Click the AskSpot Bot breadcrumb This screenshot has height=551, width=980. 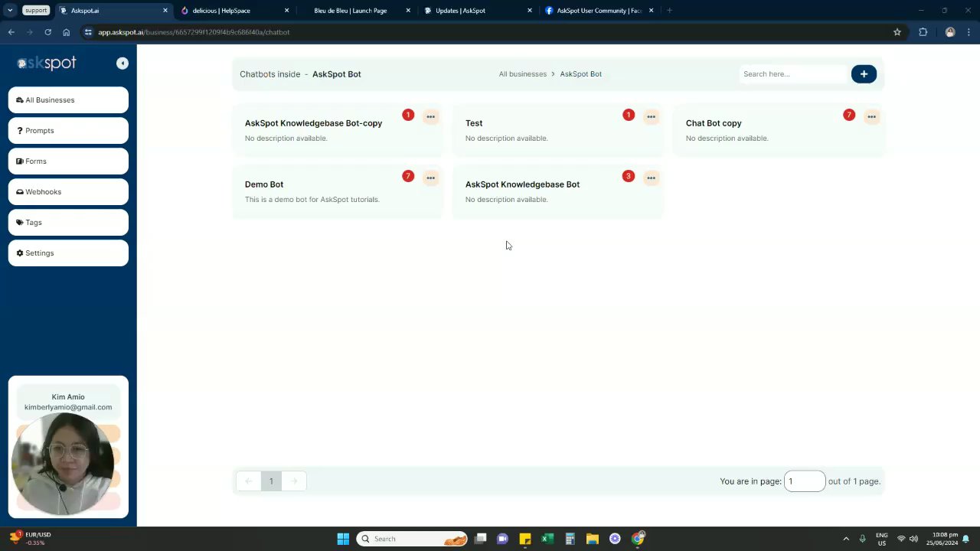[x=580, y=74]
